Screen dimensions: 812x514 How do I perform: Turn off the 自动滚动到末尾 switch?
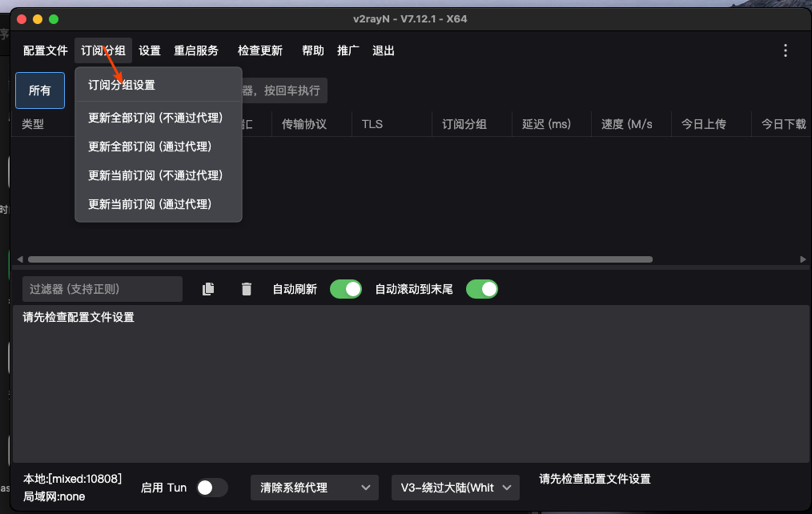tap(481, 289)
